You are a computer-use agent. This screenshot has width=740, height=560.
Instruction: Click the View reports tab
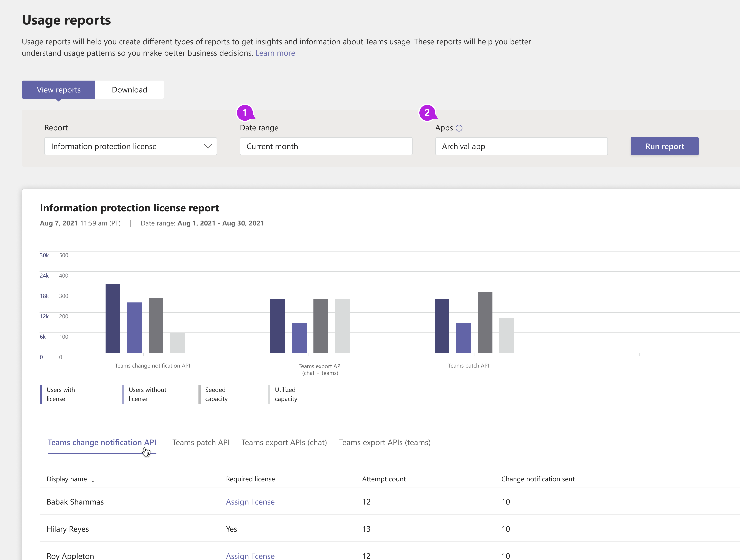[58, 89]
